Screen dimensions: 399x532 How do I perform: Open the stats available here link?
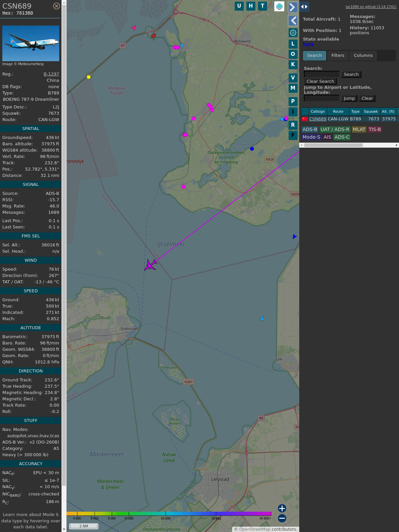tap(308, 44)
